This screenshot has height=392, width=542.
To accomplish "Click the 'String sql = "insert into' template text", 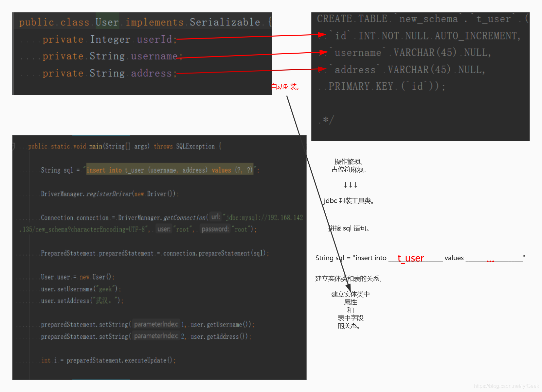I will 351,258.
